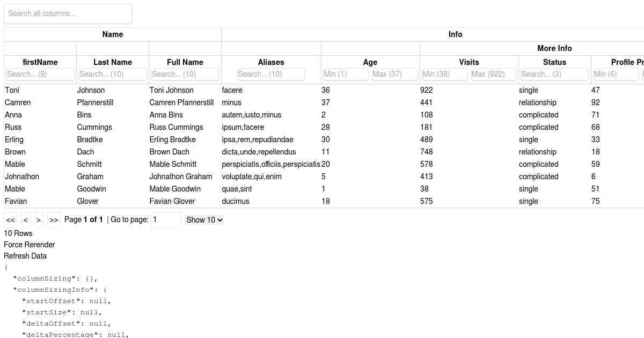This screenshot has width=644, height=338.
Task: Jump to last page with >> button
Action: pyautogui.click(x=54, y=220)
